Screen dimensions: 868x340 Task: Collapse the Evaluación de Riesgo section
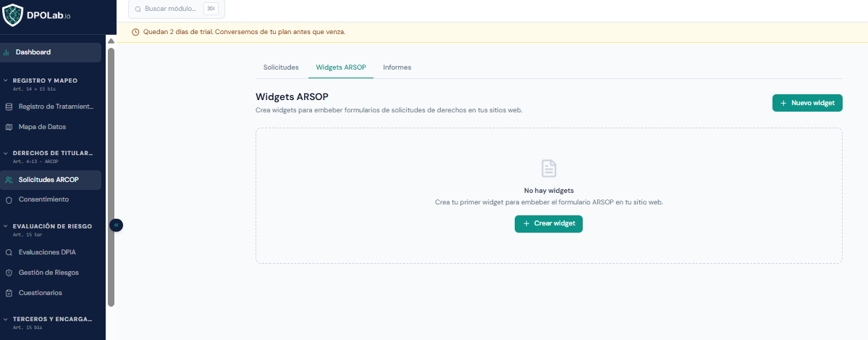point(6,226)
